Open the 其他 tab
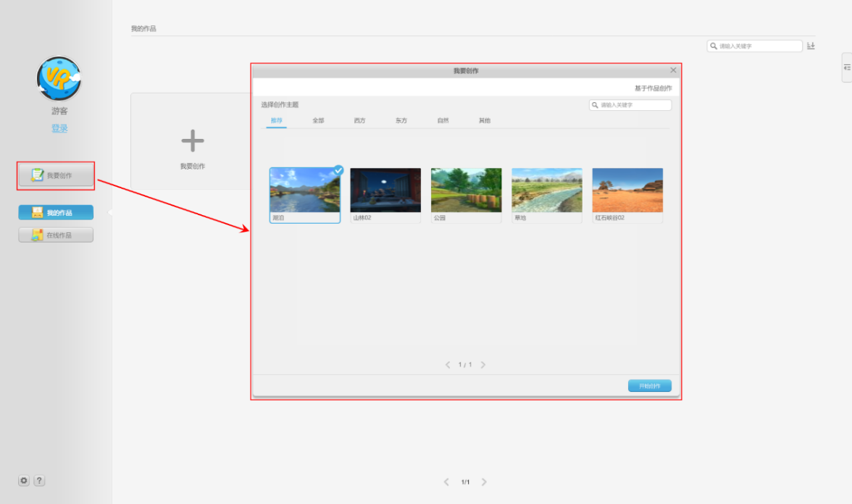The height and width of the screenshot is (504, 852). [x=485, y=120]
